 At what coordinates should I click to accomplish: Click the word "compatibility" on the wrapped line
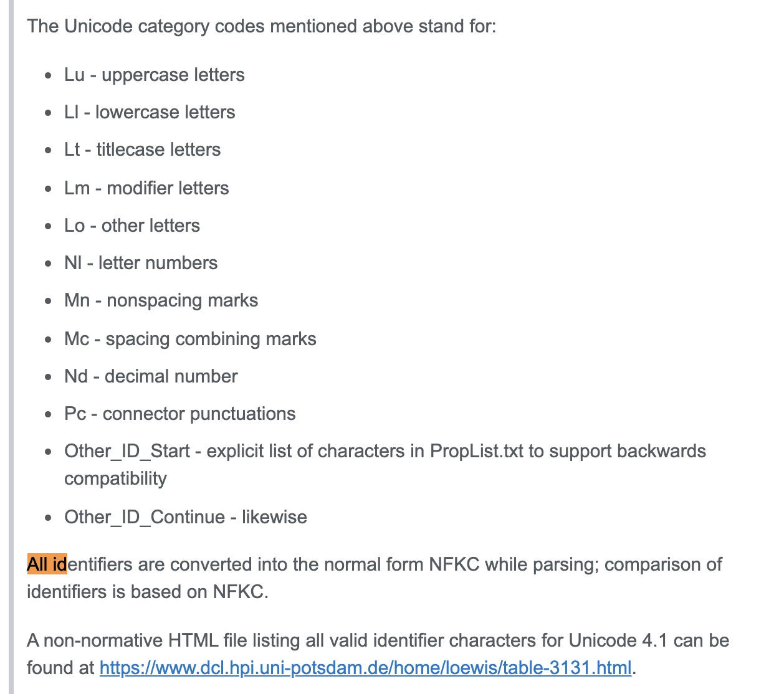[115, 478]
